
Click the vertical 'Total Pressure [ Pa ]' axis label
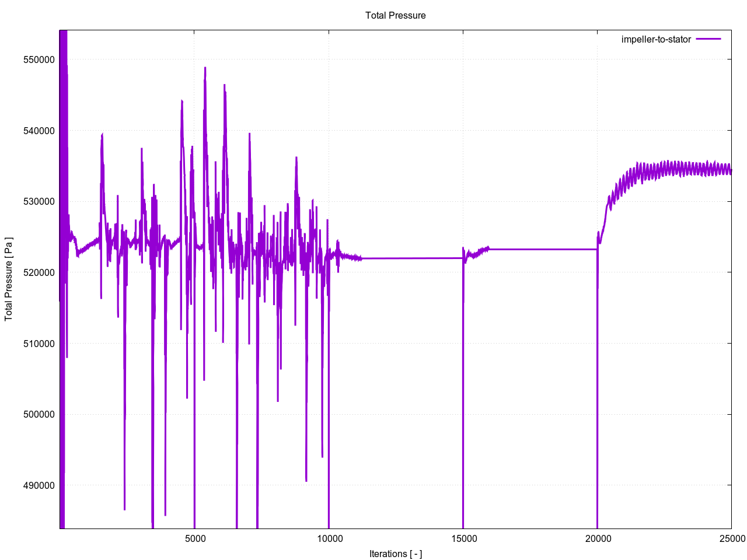(x=9, y=279)
